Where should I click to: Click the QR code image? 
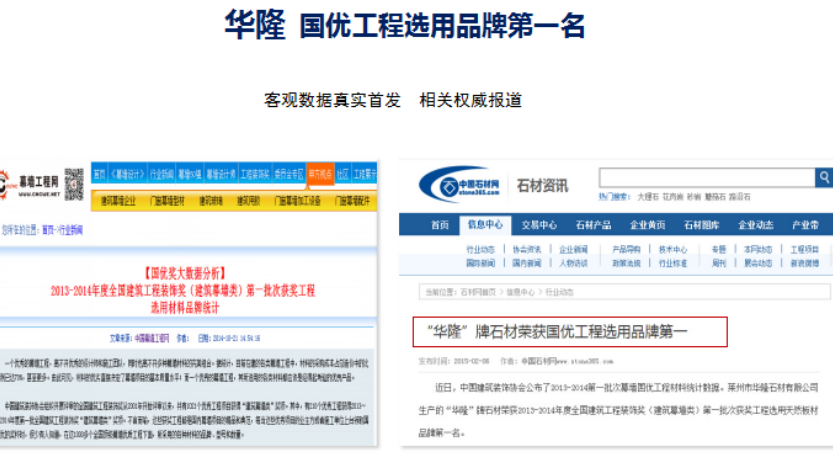tap(74, 184)
